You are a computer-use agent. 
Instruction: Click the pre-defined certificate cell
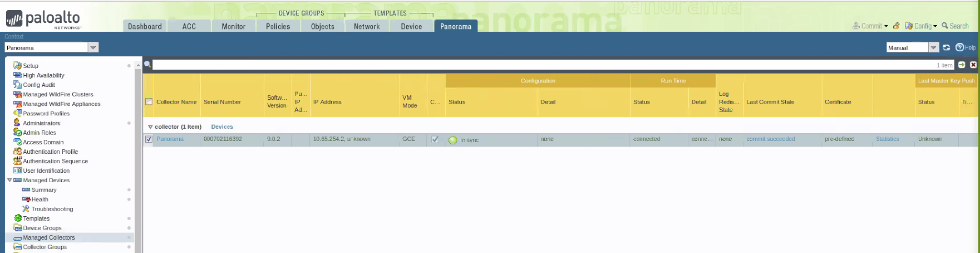click(839, 139)
